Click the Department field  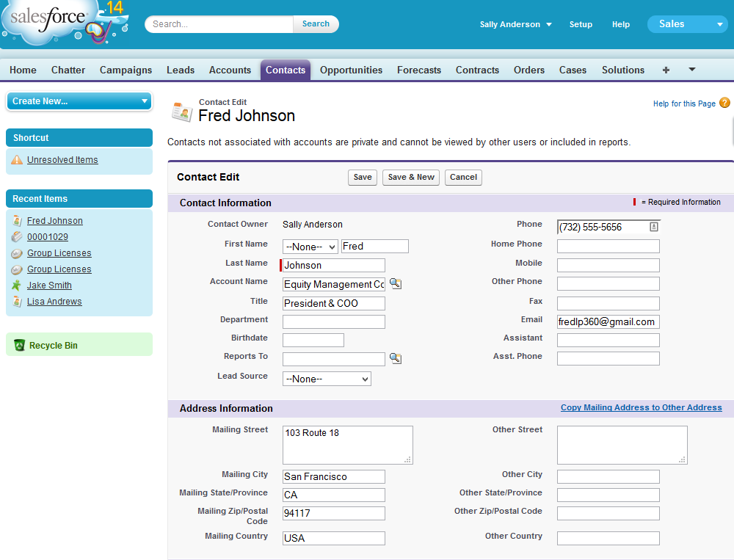click(334, 321)
